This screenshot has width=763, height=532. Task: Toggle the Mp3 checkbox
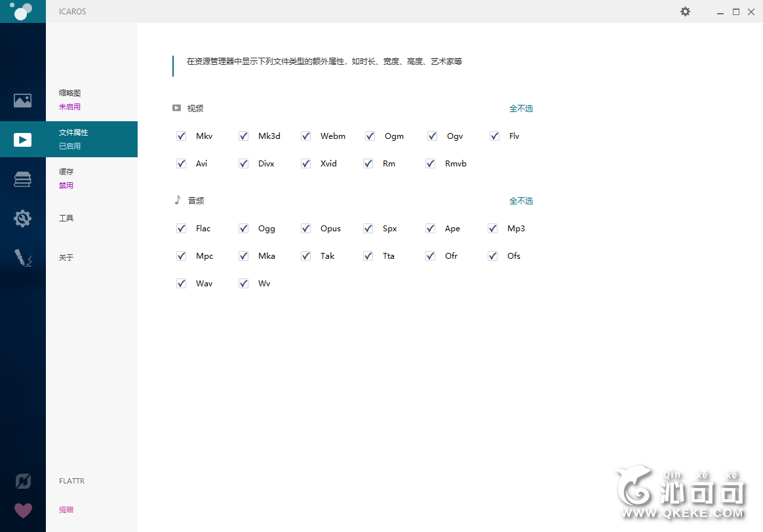(x=493, y=229)
